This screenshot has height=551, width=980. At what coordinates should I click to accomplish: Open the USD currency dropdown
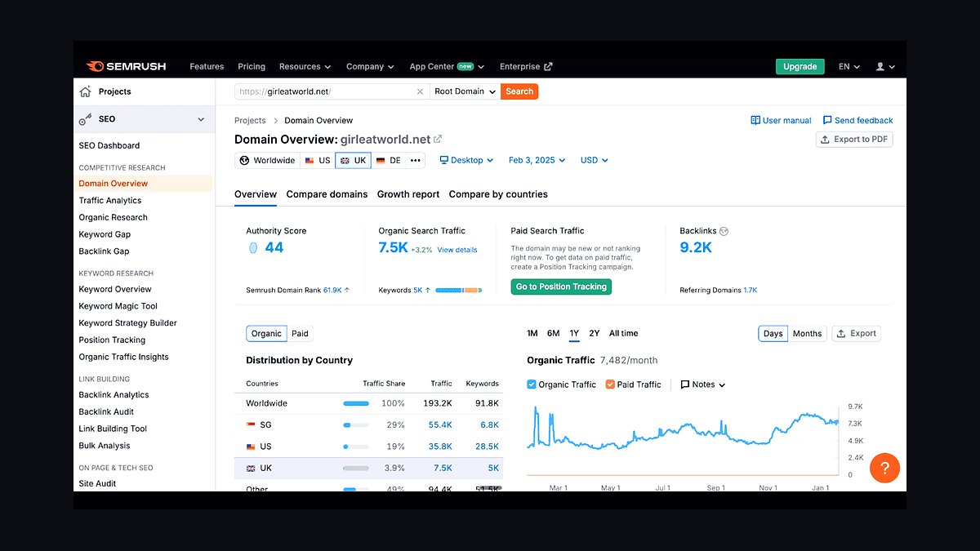(594, 160)
